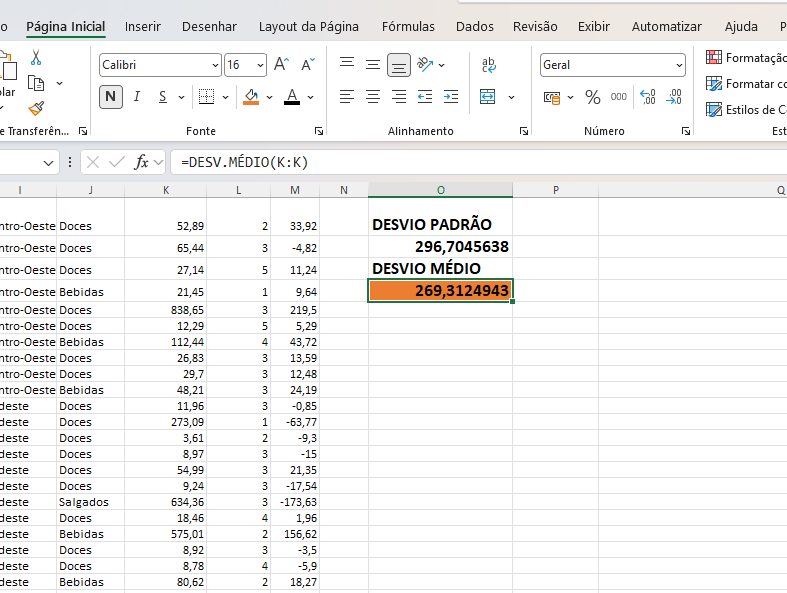Open Fonte dialog launcher
Viewport: 787px width, 593px height.
pyautogui.click(x=319, y=131)
